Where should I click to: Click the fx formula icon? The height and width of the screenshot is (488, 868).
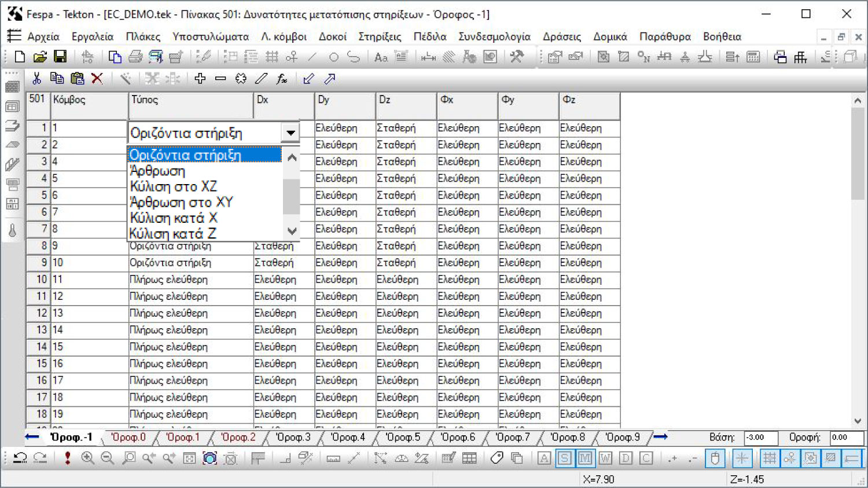coord(282,79)
